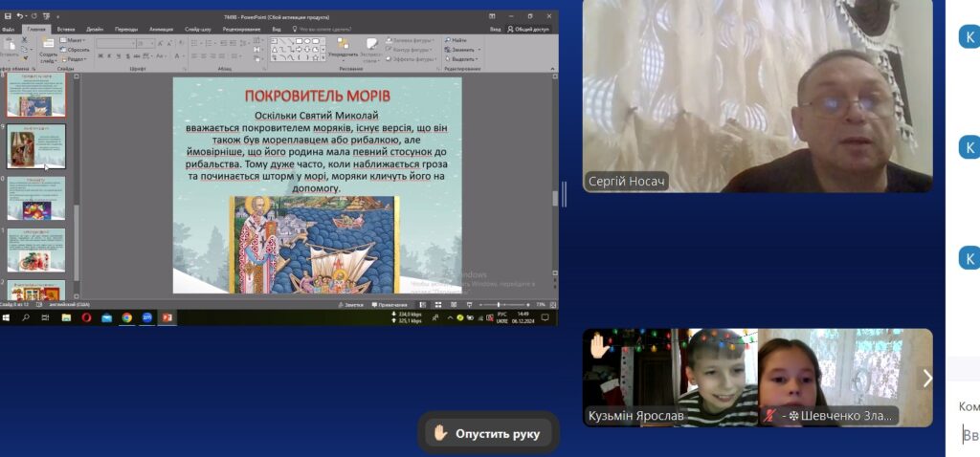Image resolution: width=980 pixels, height=457 pixels.
Task: Click the Общий доступ share button
Action: click(x=528, y=29)
